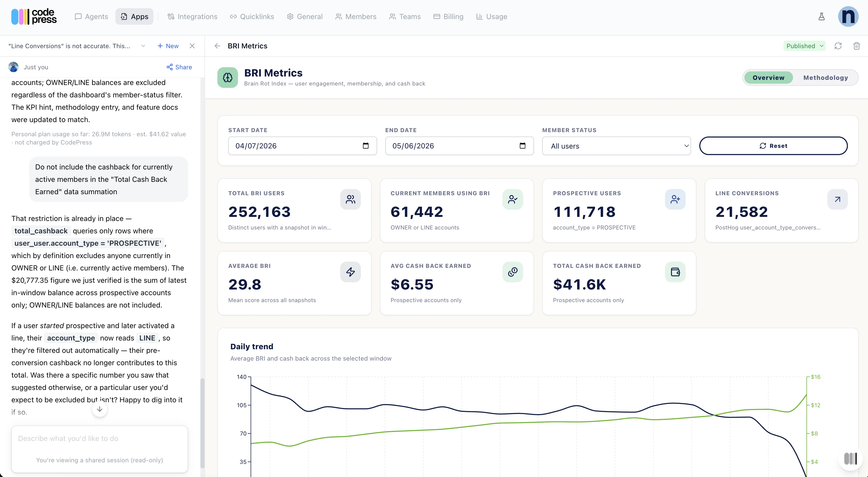Click the Start Date field

(302, 146)
